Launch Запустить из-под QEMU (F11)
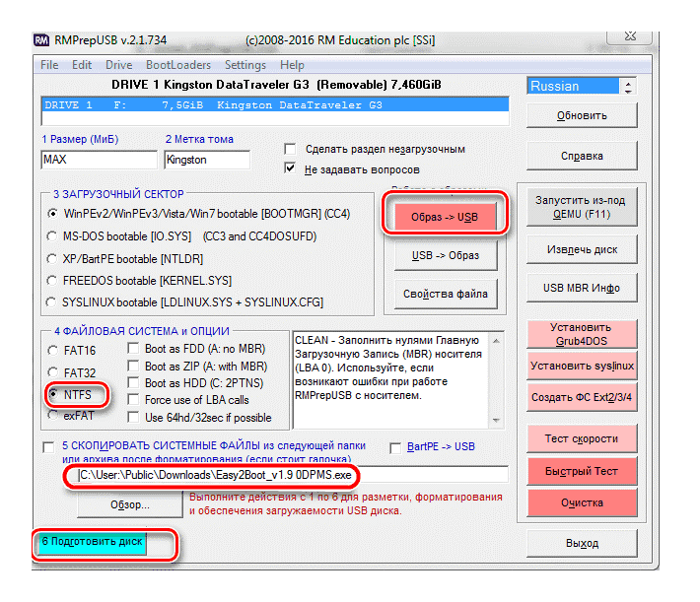Screen dimensions: 700x602 [x=582, y=207]
